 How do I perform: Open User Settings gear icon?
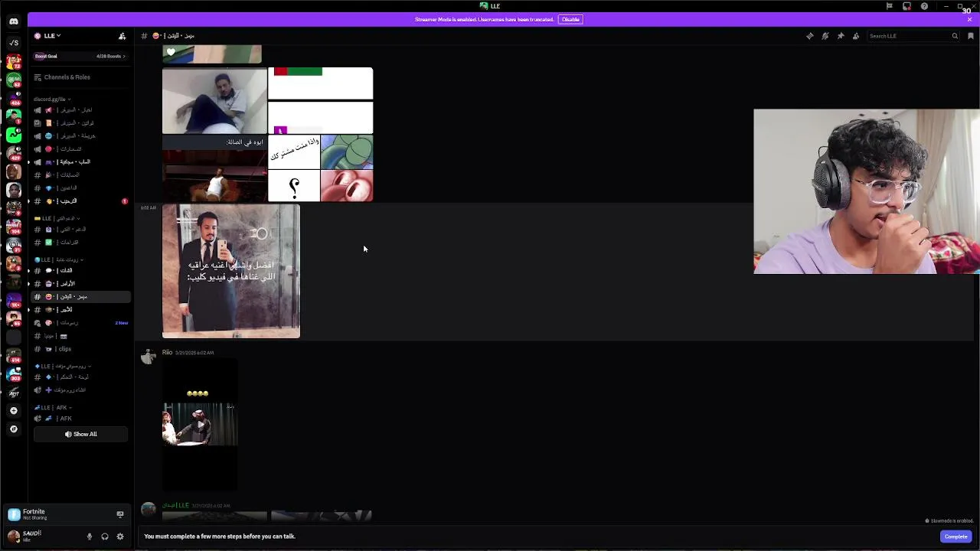click(x=120, y=536)
